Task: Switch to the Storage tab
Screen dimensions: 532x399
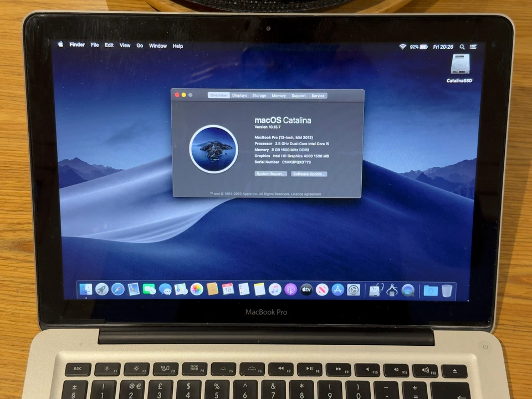Action: point(259,96)
